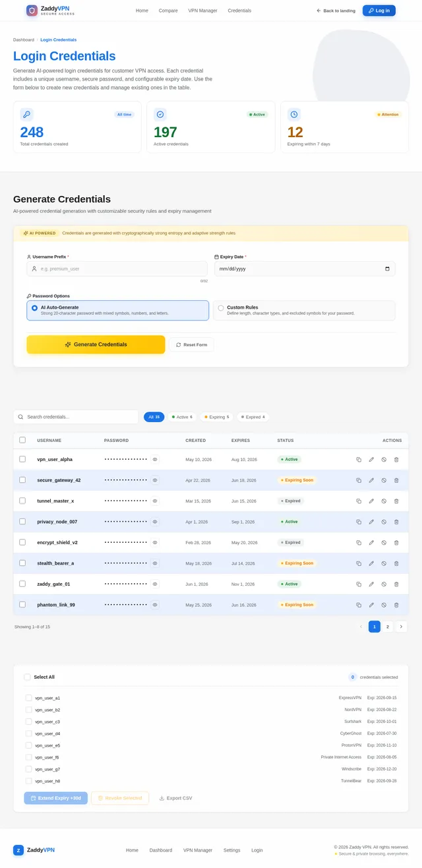The width and height of the screenshot is (422, 868).
Task: Tick the Select All checkbox in bulk panel
Action: 27,677
